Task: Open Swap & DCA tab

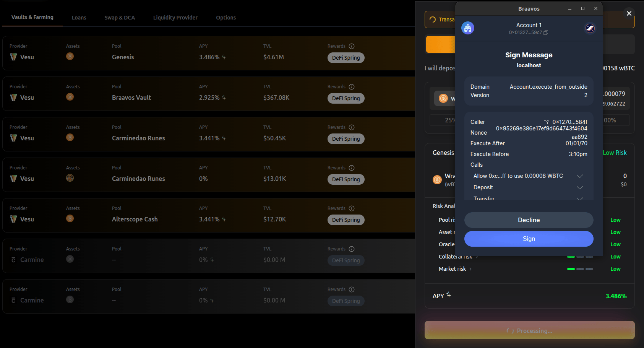Action: tap(120, 18)
